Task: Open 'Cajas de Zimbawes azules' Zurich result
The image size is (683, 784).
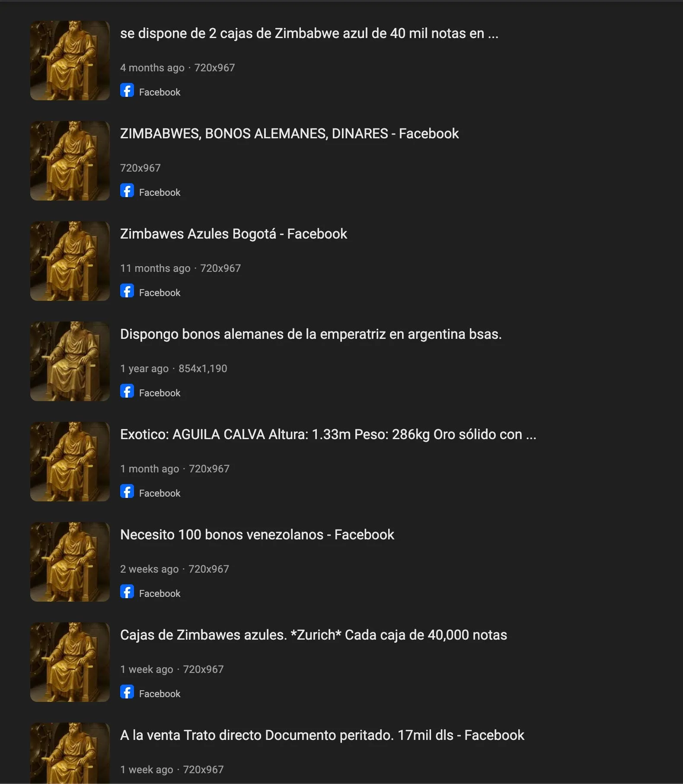Action: 313,635
